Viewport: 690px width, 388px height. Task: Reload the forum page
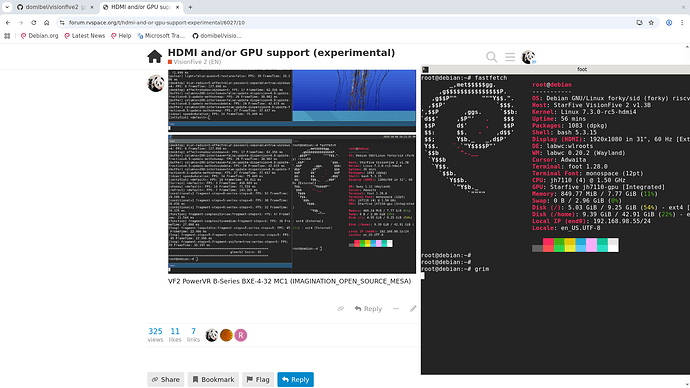[x=33, y=22]
